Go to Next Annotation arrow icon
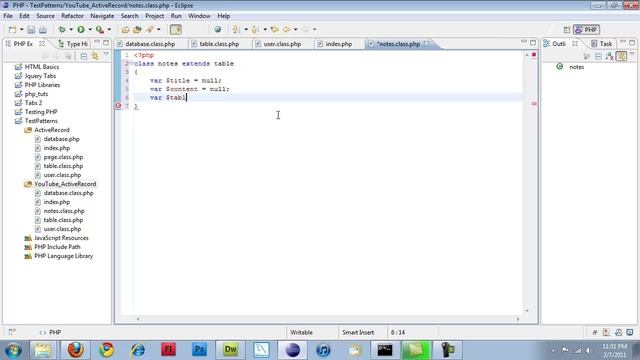Image resolution: width=640 pixels, height=360 pixels. pos(236,29)
